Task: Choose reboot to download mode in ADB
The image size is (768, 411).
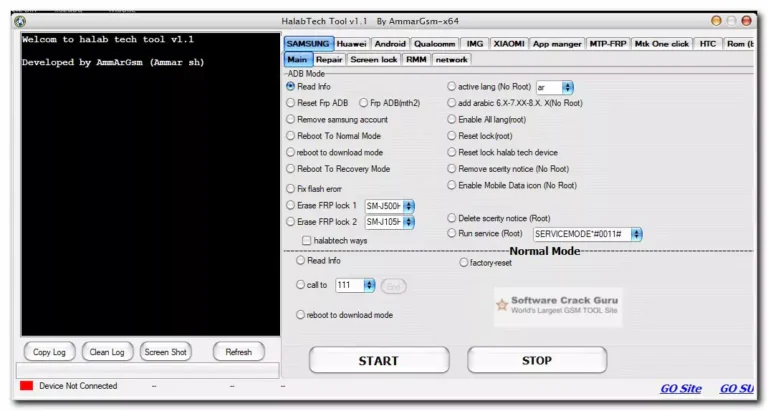Action: 291,152
